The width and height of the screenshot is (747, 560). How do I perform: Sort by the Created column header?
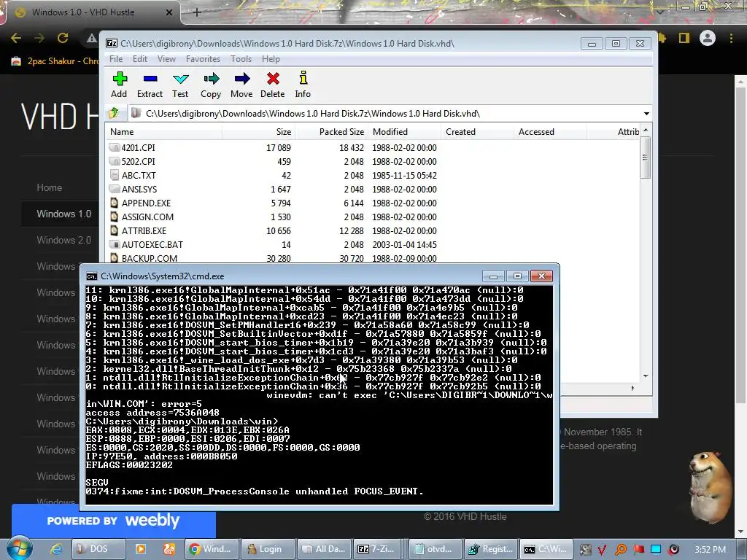pyautogui.click(x=477, y=132)
